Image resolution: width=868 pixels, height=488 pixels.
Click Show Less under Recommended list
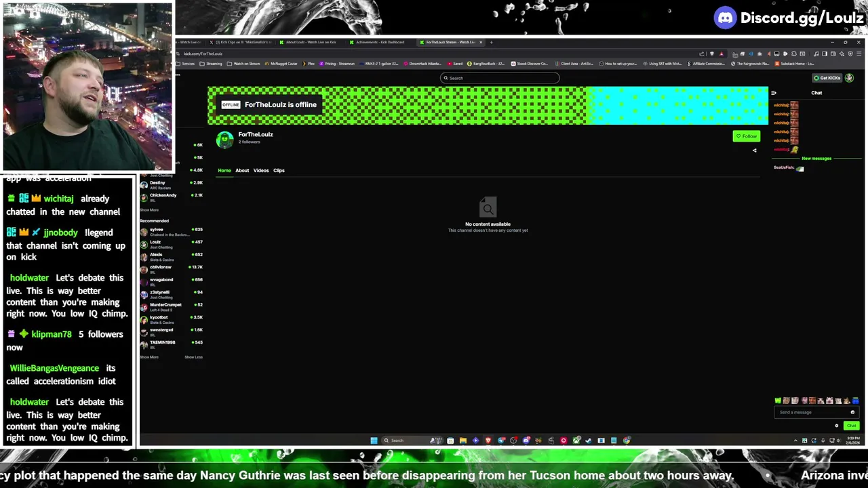(x=193, y=357)
